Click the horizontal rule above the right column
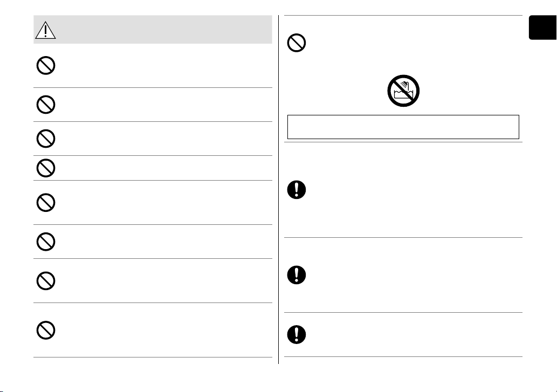Viewport: 557px width, 392px height. [403, 15]
